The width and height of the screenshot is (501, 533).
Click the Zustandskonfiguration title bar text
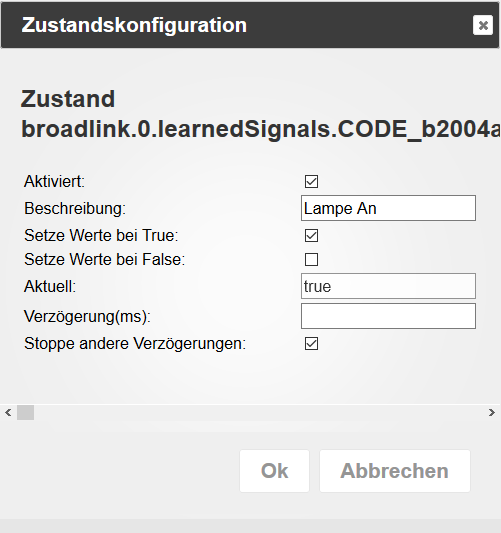point(134,25)
